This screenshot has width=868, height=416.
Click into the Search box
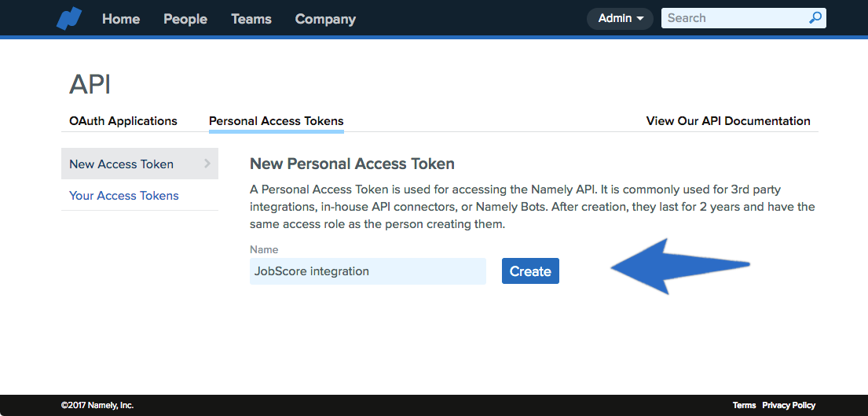734,18
